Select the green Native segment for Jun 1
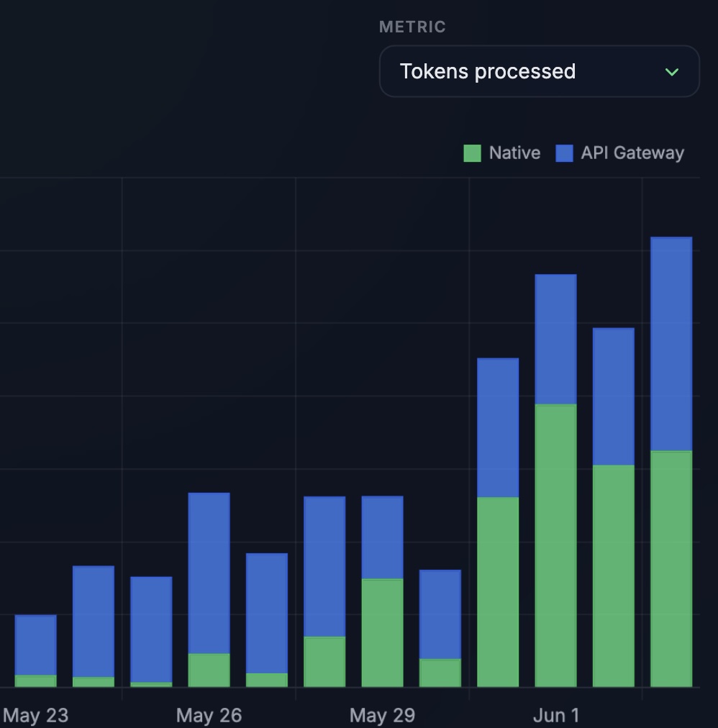 point(556,545)
